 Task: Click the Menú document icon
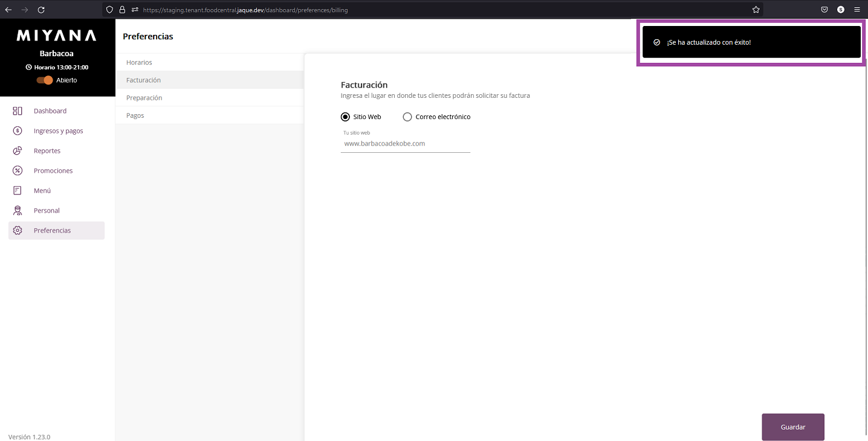pyautogui.click(x=18, y=191)
